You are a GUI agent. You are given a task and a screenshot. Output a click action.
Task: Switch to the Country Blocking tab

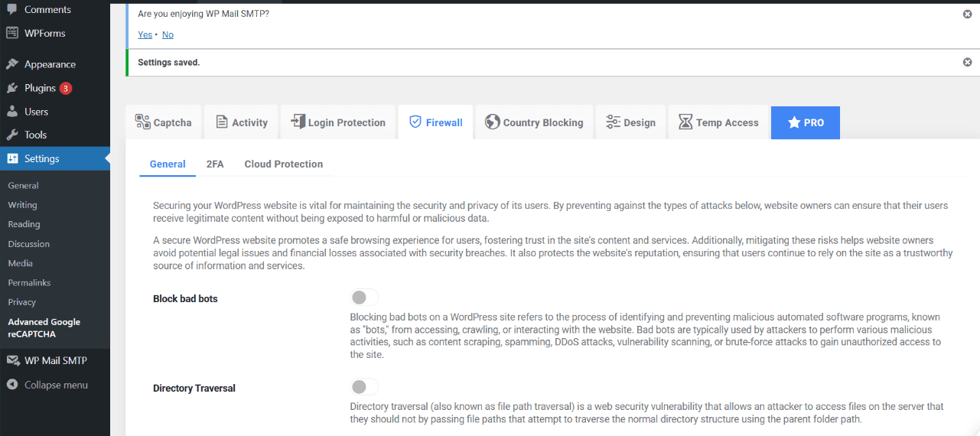tap(534, 122)
